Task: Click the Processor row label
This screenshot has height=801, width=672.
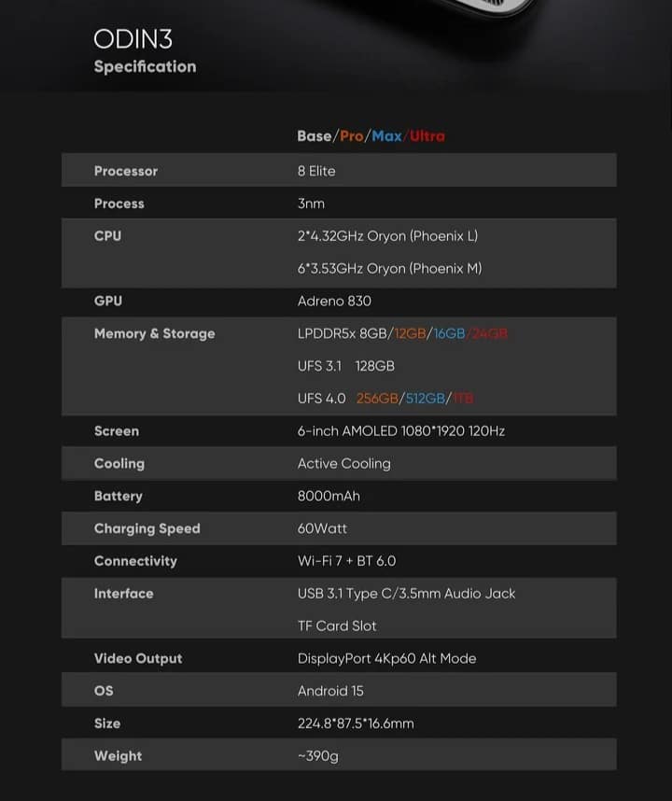Action: (126, 171)
